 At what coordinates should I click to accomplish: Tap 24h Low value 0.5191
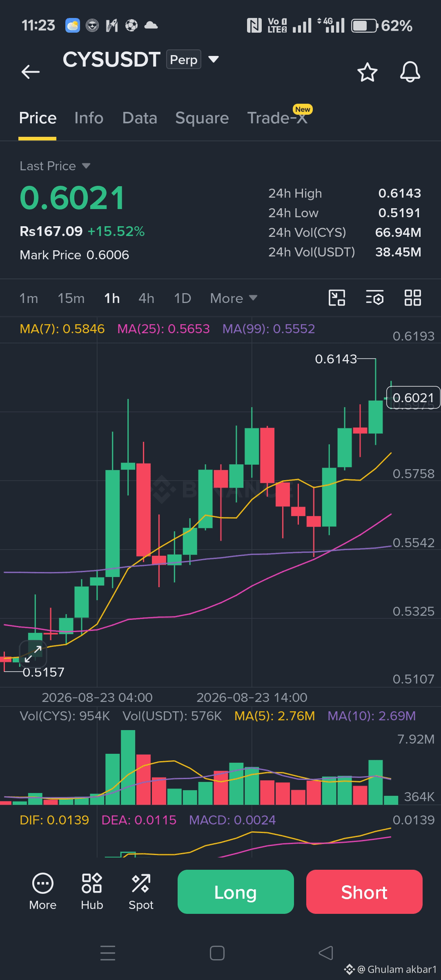pyautogui.click(x=399, y=213)
